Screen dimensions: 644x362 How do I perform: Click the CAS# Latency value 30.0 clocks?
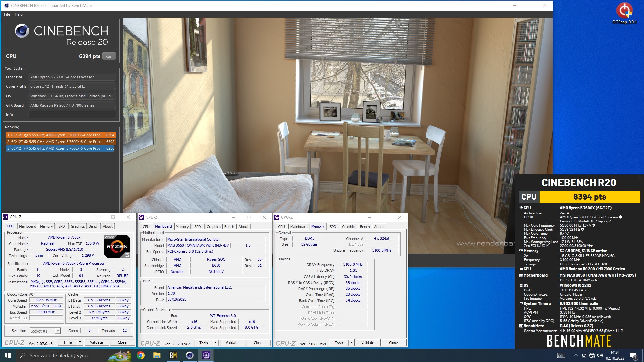tap(353, 277)
